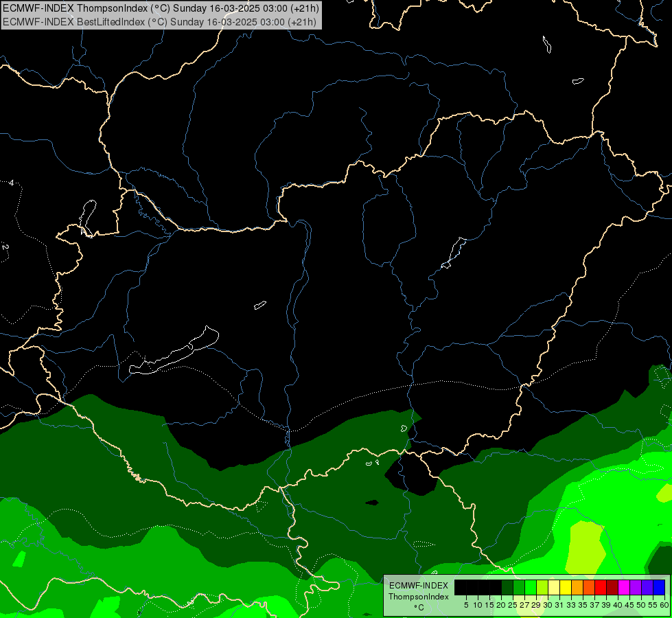Click the legend ThompsonIndex label text

tap(419, 597)
